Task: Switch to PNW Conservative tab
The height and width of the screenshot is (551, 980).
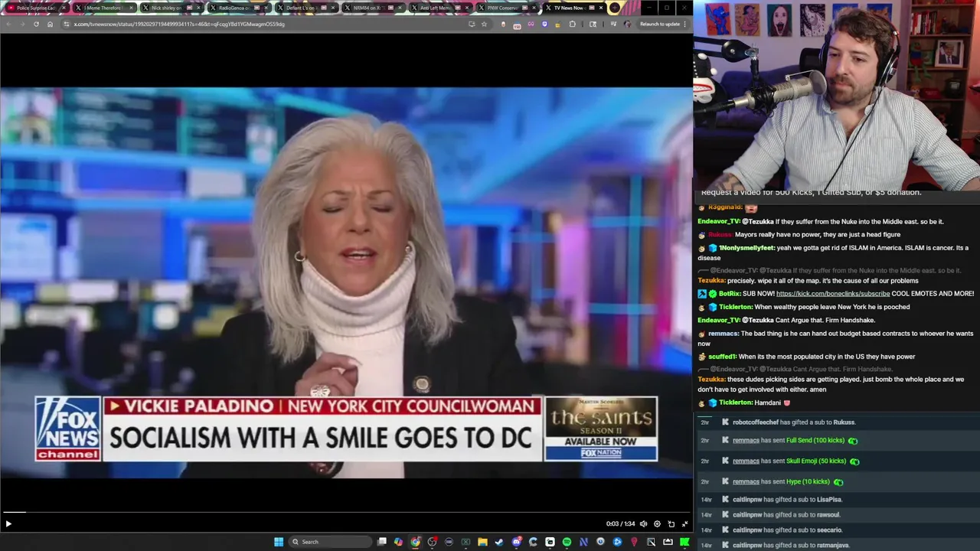Action: pyautogui.click(x=507, y=8)
